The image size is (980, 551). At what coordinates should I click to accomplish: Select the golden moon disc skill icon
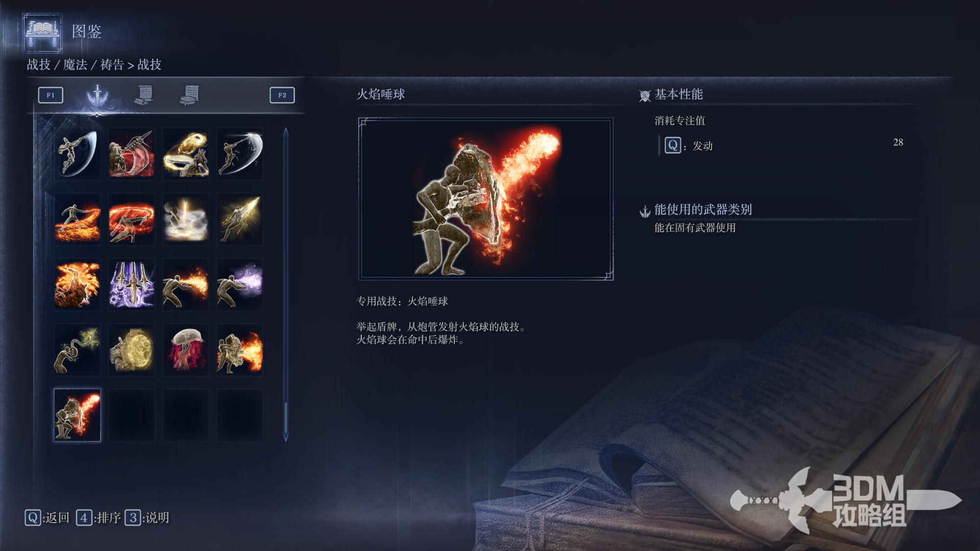pos(132,349)
